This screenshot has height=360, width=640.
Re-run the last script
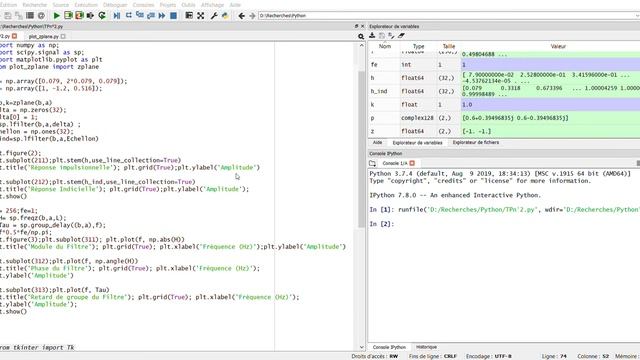(x=102, y=16)
